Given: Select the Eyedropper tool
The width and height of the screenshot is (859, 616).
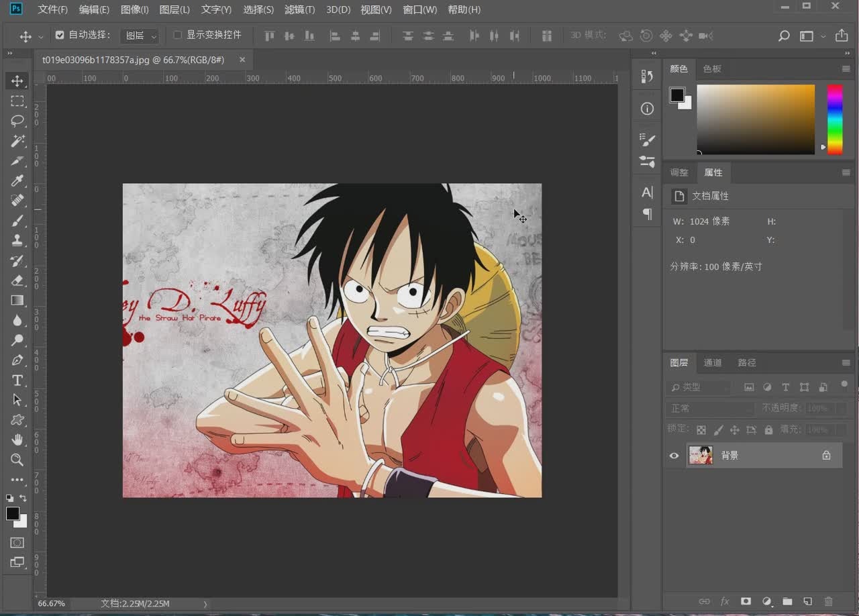Looking at the screenshot, I should (x=17, y=181).
